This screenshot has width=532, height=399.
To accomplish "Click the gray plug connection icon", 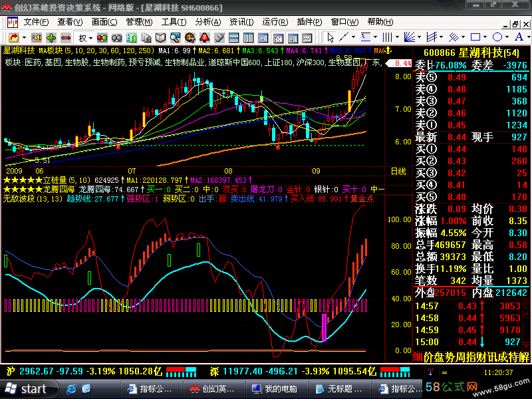I will 219,37.
